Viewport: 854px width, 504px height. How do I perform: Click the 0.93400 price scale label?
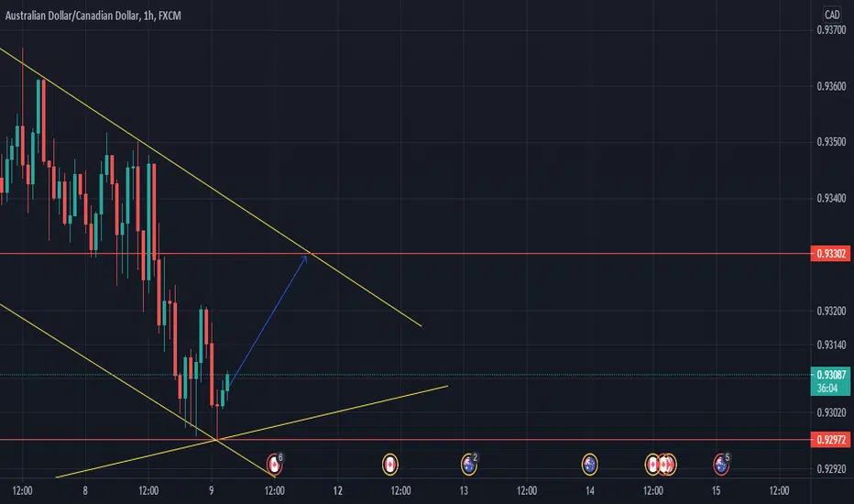pyautogui.click(x=831, y=198)
